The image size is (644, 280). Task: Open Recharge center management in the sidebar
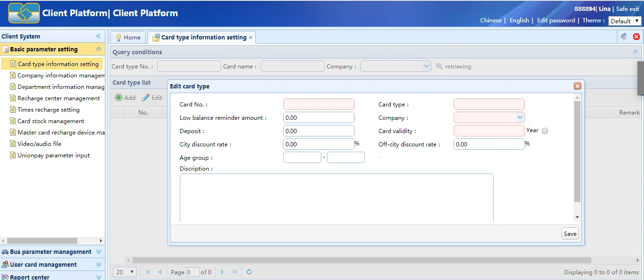[x=58, y=98]
